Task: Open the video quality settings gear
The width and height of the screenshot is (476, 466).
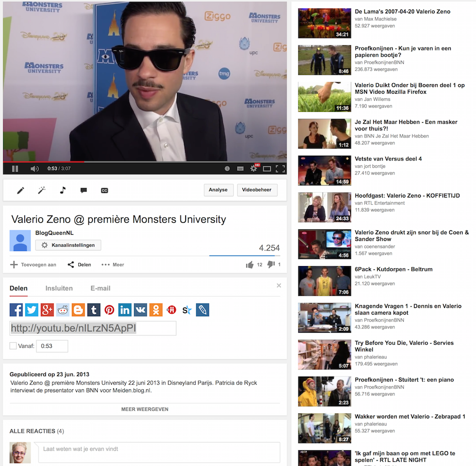Action: point(254,169)
